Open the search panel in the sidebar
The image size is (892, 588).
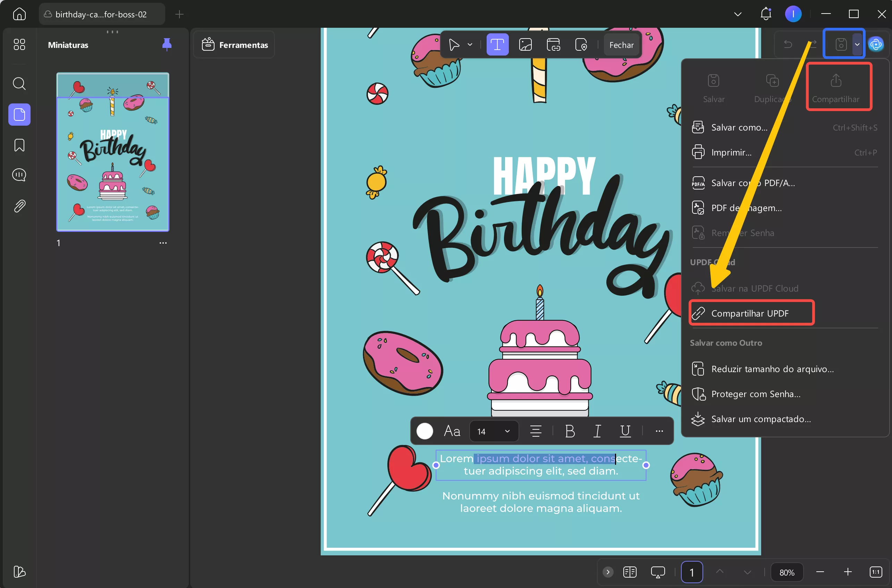coord(19,83)
